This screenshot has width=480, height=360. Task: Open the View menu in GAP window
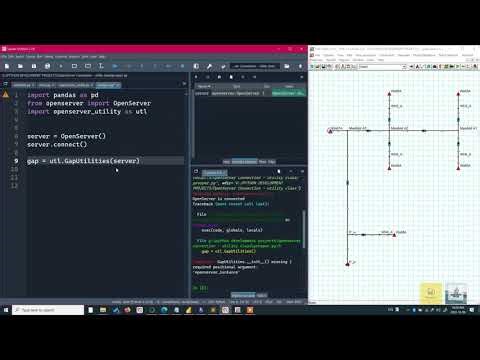pyautogui.click(x=340, y=55)
